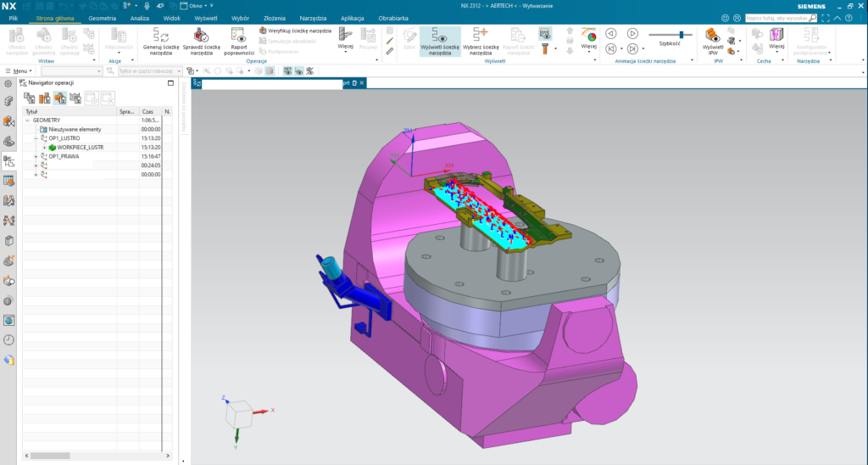Open Więcej dropdown in Cecha group

776,40
